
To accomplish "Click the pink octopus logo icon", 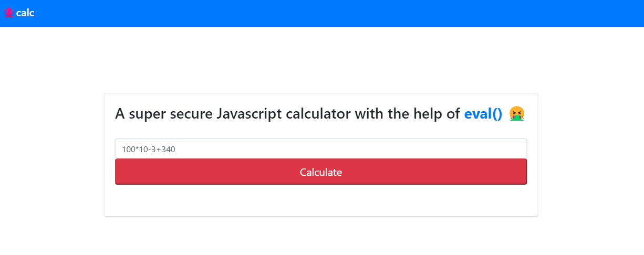I will pos(8,13).
